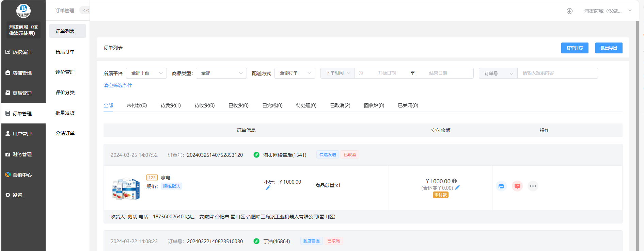Click the 到店自提 tag on the 丁浩 order
This screenshot has height=251, width=644.
click(311, 241)
